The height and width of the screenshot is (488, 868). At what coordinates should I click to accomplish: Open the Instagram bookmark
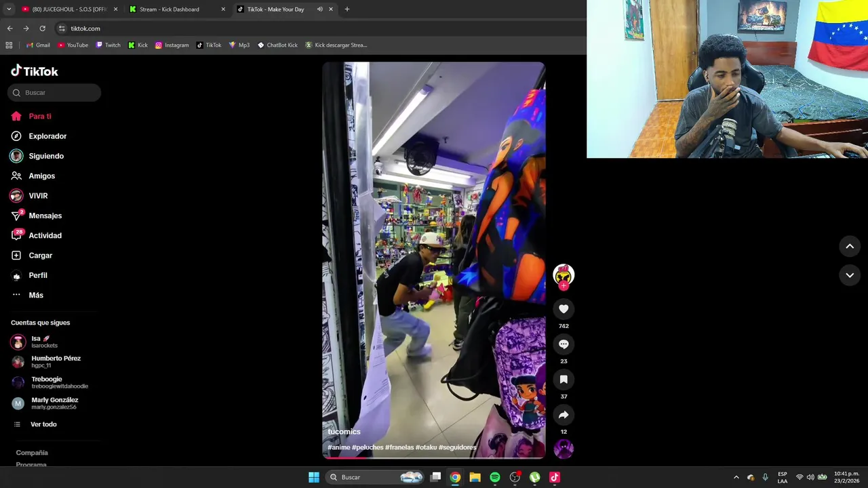tap(172, 45)
